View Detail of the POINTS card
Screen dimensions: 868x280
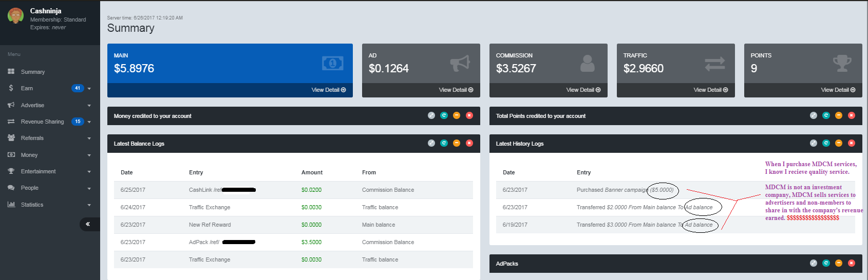tap(838, 90)
